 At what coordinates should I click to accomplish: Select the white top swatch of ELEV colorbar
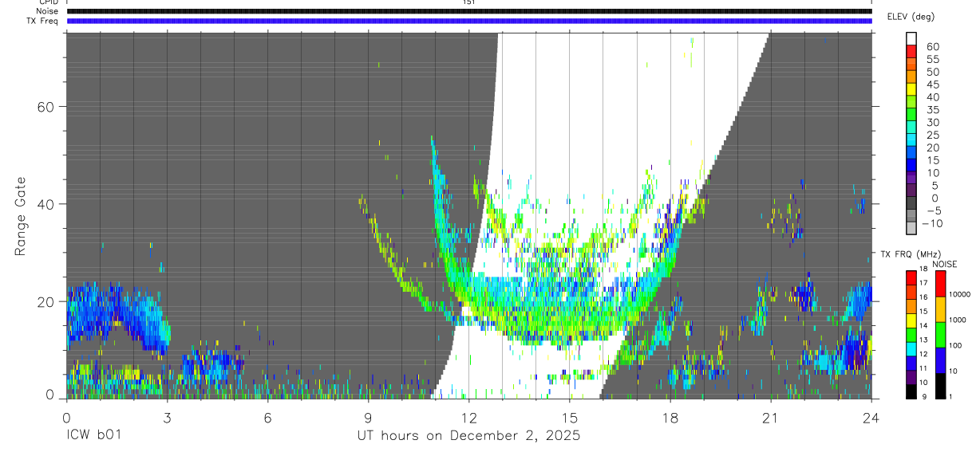click(911, 38)
